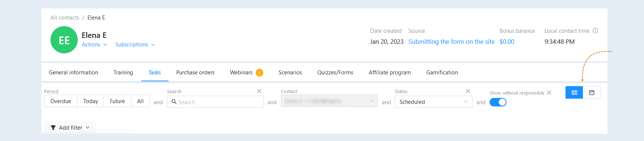
Task: Remove the Show without responsible filter
Action: point(549,92)
